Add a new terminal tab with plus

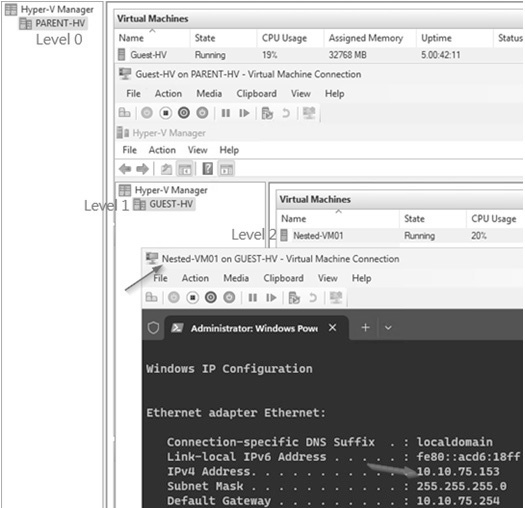tap(365, 327)
